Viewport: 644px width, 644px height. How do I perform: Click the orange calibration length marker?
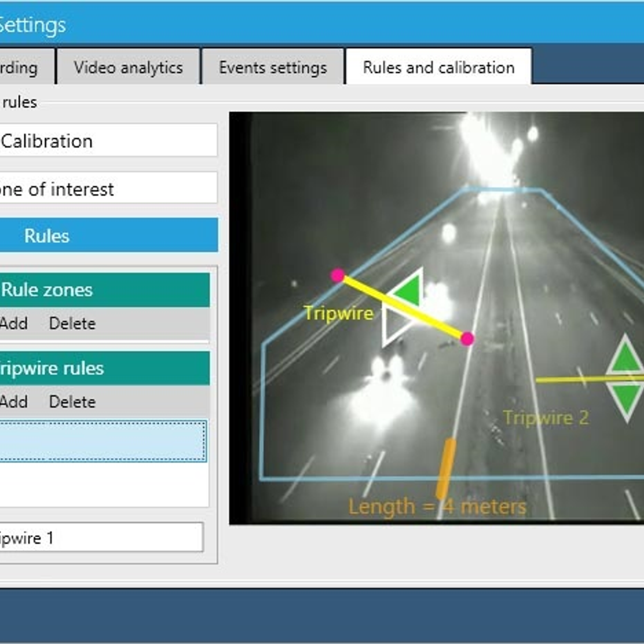click(x=445, y=469)
